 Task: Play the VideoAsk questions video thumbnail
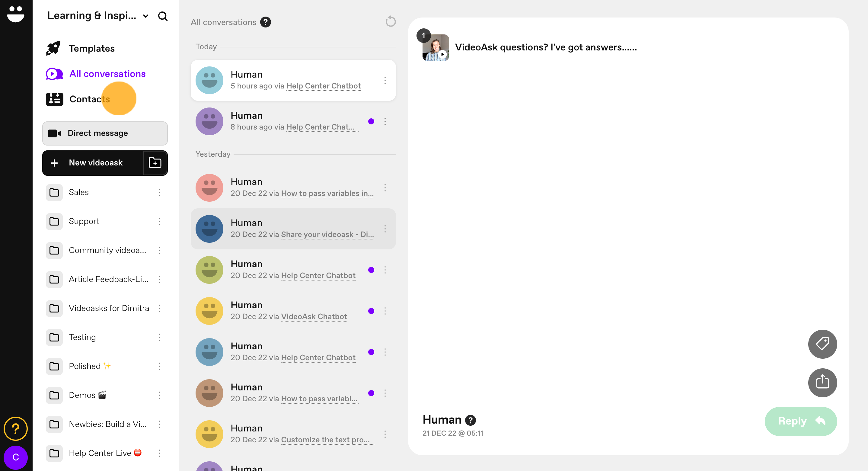click(x=436, y=47)
